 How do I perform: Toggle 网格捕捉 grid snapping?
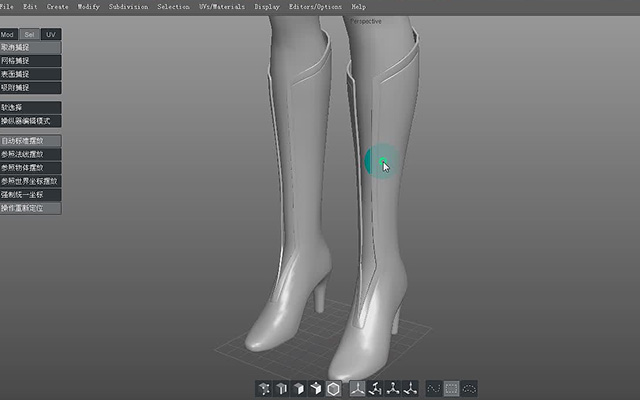(31, 61)
